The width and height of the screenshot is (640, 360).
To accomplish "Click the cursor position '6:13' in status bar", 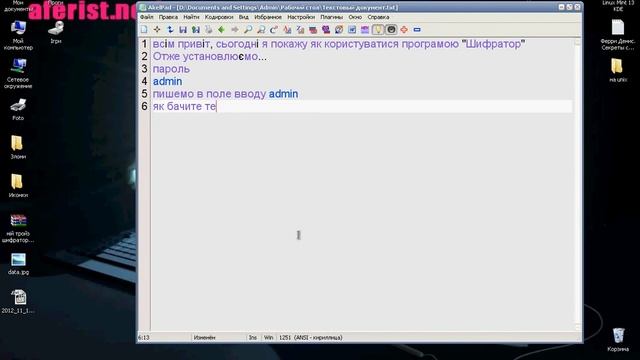I will [144, 338].
